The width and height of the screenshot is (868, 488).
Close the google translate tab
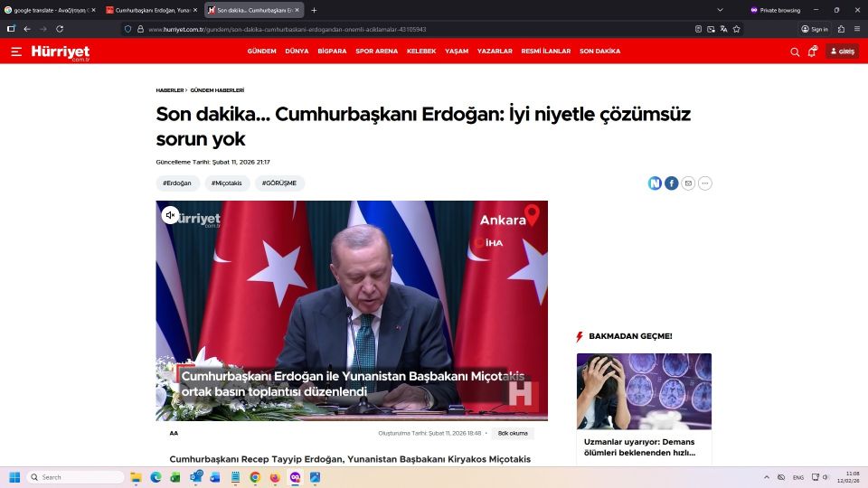(93, 10)
